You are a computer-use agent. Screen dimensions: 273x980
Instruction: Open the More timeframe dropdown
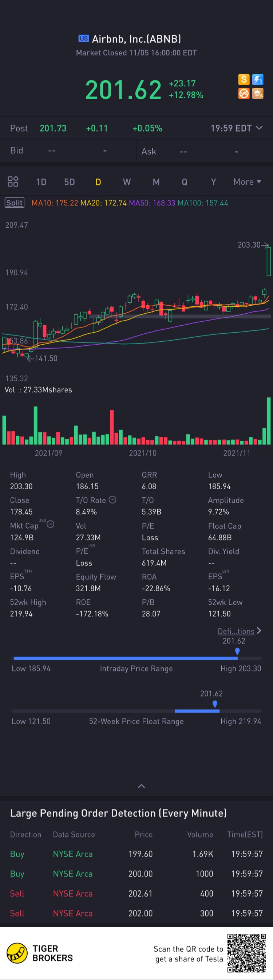(247, 182)
